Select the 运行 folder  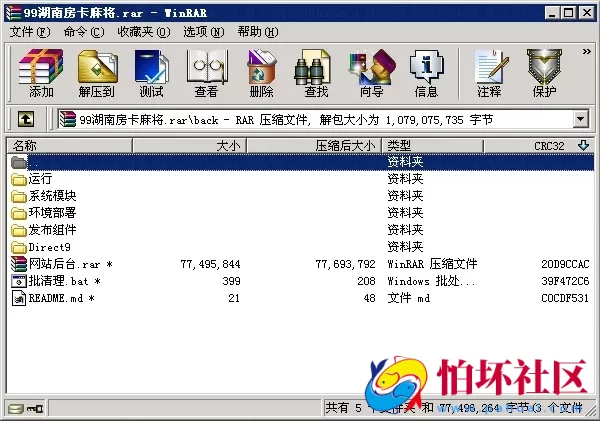pos(300,179)
